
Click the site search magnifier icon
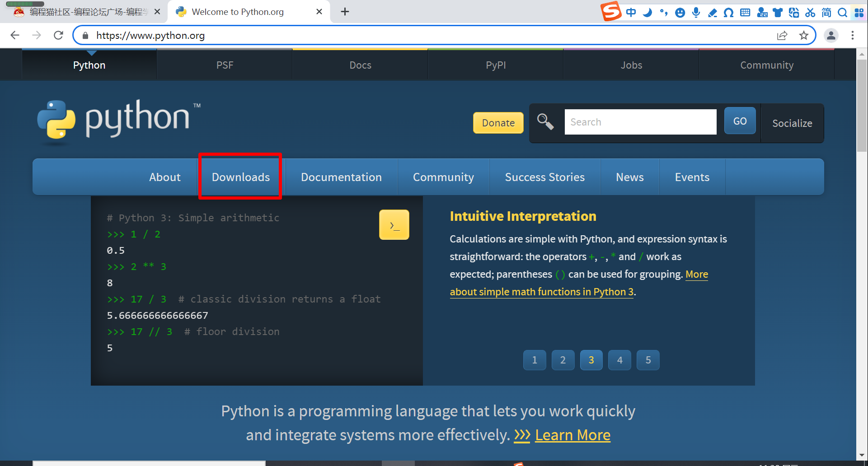click(545, 121)
